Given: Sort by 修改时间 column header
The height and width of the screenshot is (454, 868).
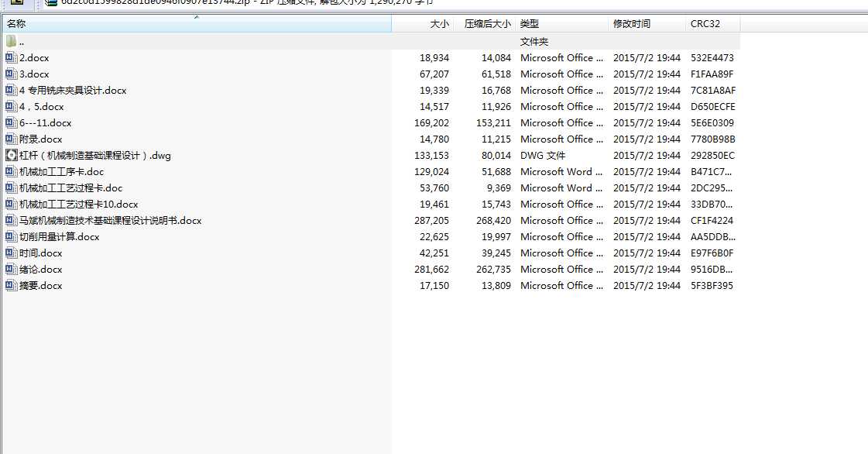Looking at the screenshot, I should [x=647, y=24].
